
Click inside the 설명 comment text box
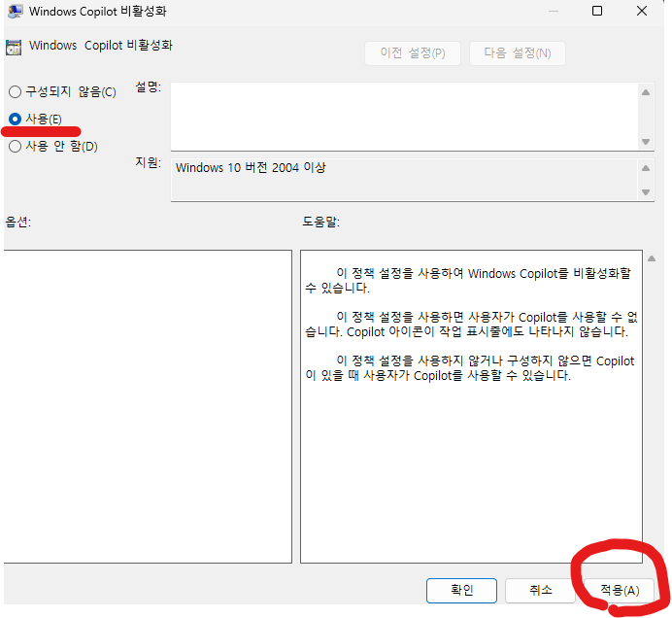(404, 117)
